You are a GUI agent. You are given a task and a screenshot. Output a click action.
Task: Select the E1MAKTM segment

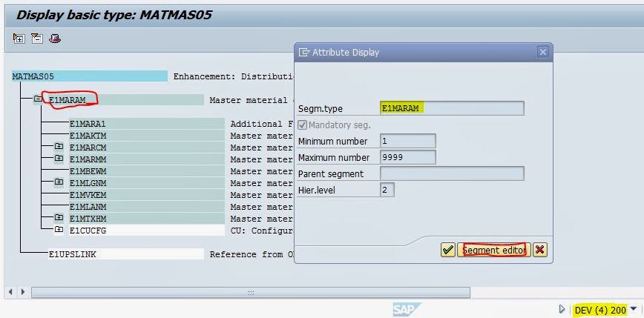147,136
